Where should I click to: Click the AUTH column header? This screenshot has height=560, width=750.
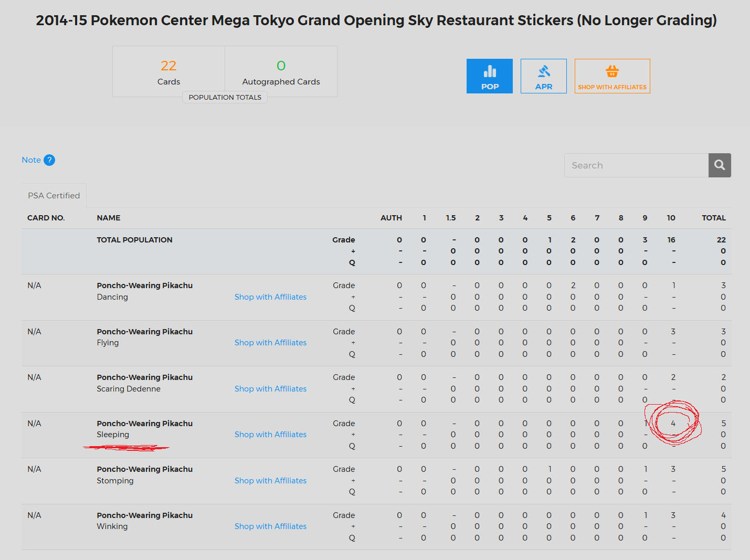(x=391, y=218)
